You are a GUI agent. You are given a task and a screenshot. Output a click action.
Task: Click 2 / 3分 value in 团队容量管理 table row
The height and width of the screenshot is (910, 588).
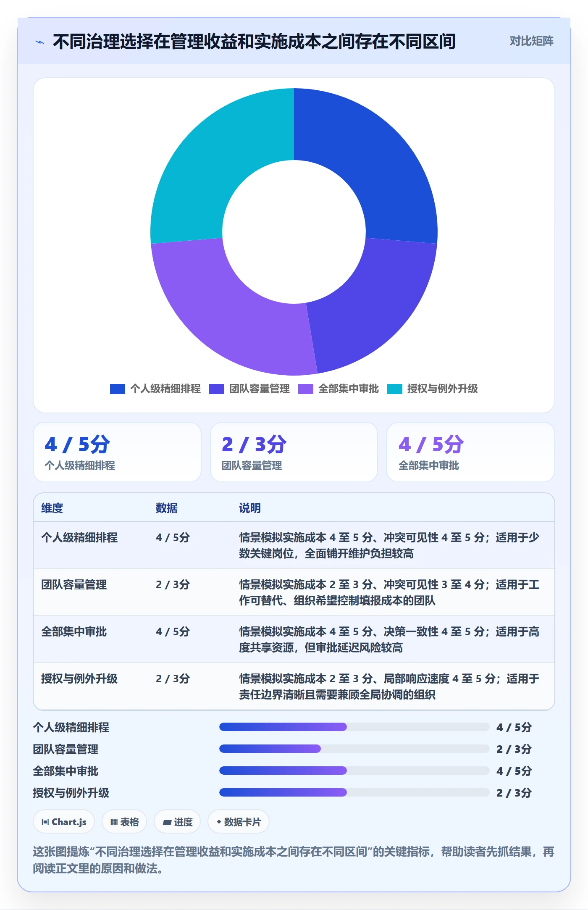pos(173,584)
